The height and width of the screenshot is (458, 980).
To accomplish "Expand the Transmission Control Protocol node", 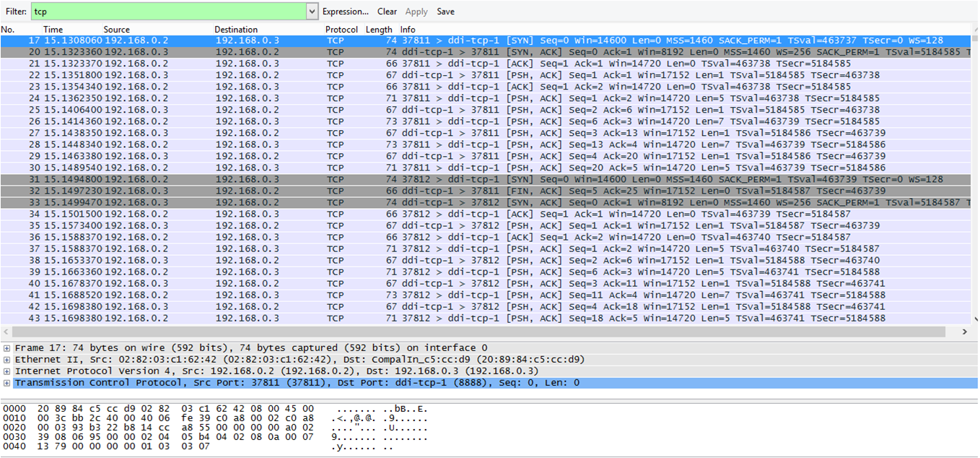I will pyautogui.click(x=6, y=383).
